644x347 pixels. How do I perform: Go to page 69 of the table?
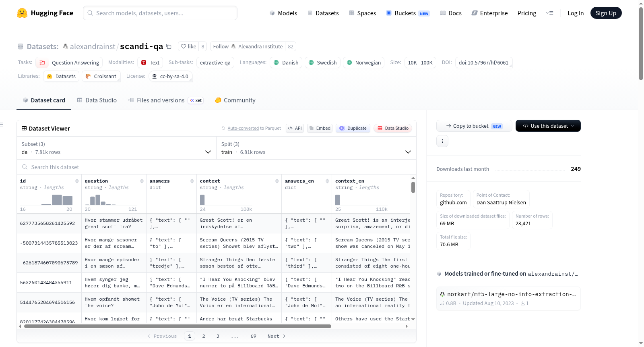tap(254, 336)
